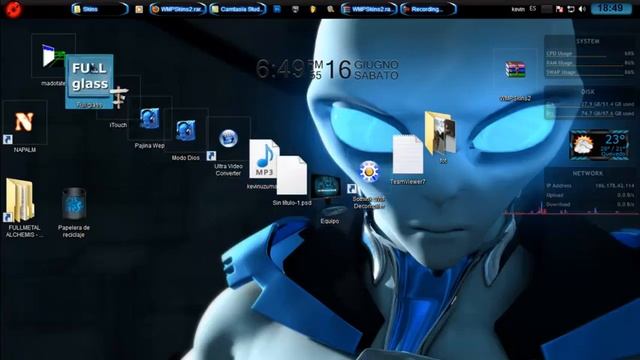Open the 18:49 taskbar clock
Image resolution: width=640 pixels, height=360 pixels.
point(611,8)
